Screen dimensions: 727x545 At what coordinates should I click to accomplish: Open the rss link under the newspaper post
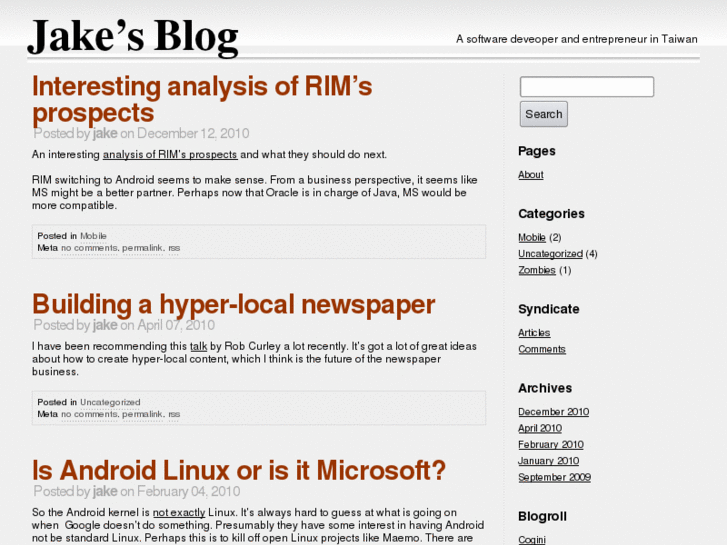click(174, 414)
